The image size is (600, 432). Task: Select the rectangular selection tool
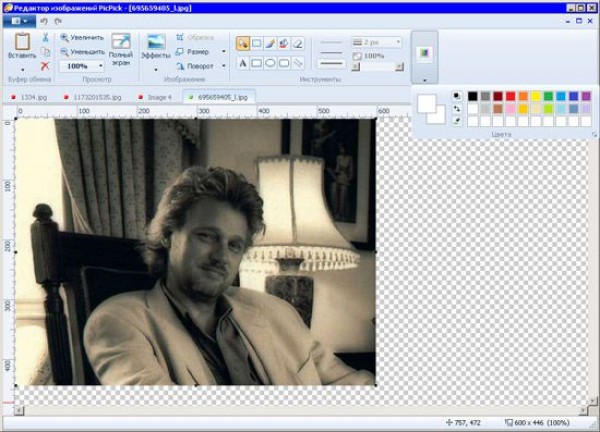pos(257,44)
